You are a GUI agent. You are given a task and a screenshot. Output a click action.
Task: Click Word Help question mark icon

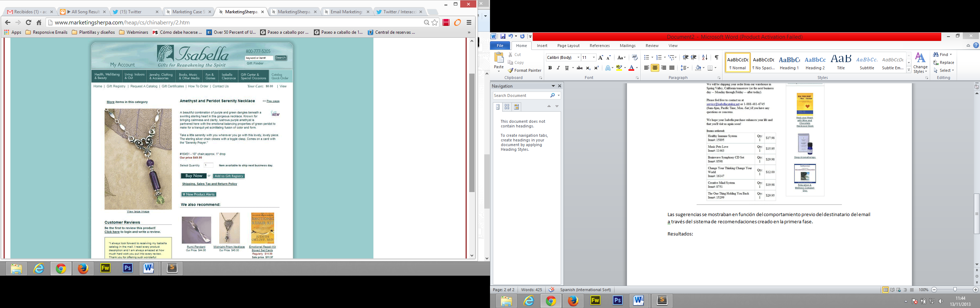(976, 46)
